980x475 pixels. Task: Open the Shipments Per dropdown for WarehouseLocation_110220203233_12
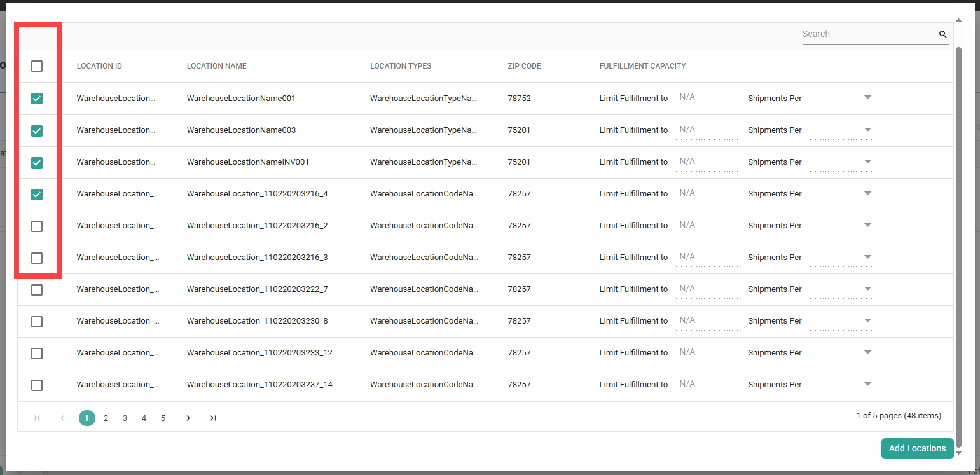[867, 352]
